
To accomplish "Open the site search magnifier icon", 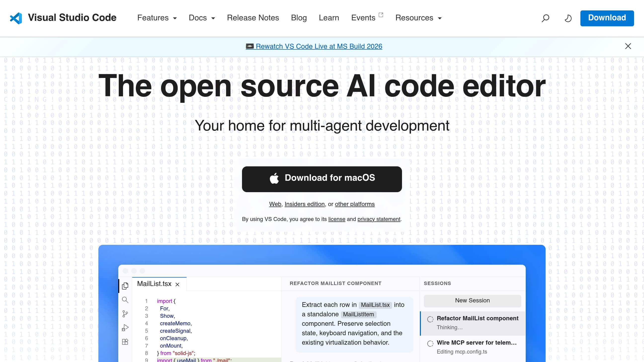I will (x=546, y=18).
